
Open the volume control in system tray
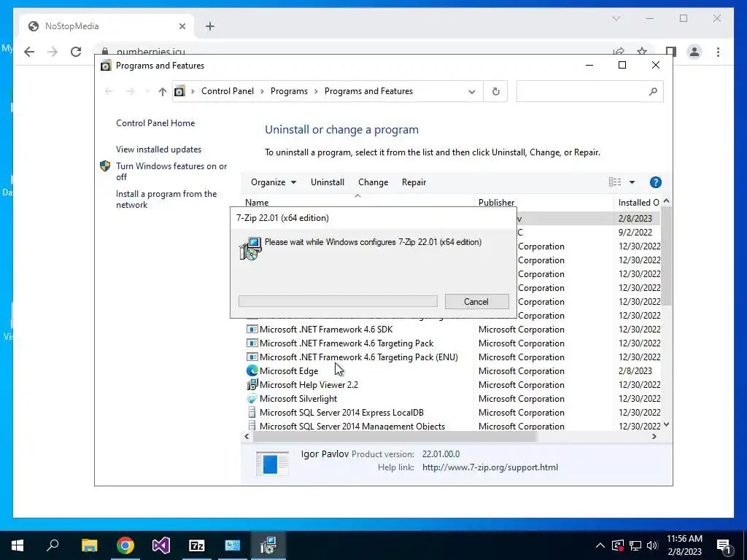[x=652, y=545]
